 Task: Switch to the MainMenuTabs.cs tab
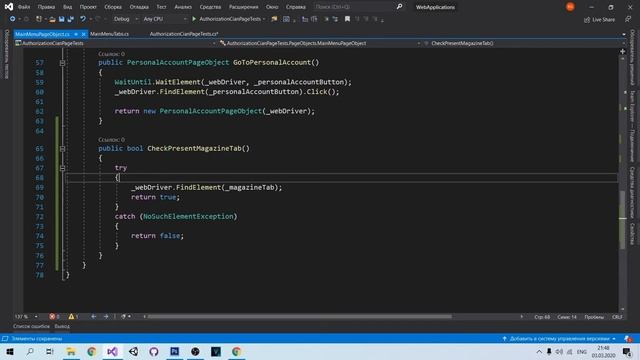[109, 34]
